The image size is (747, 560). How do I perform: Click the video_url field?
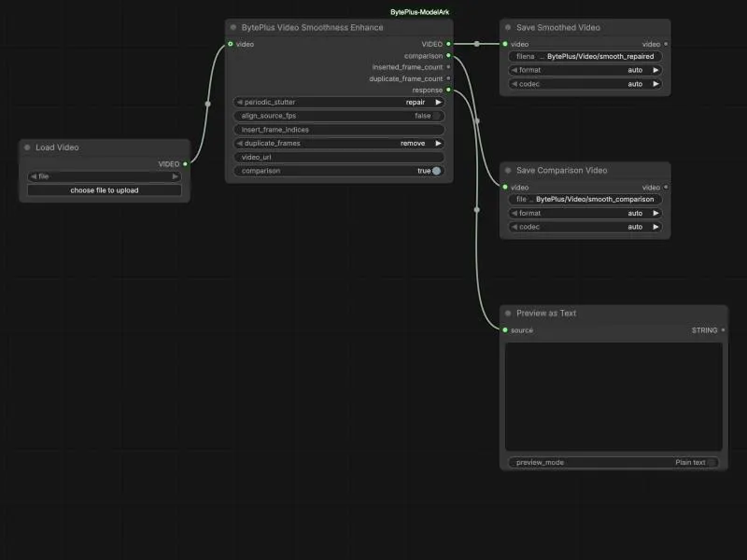tap(339, 157)
